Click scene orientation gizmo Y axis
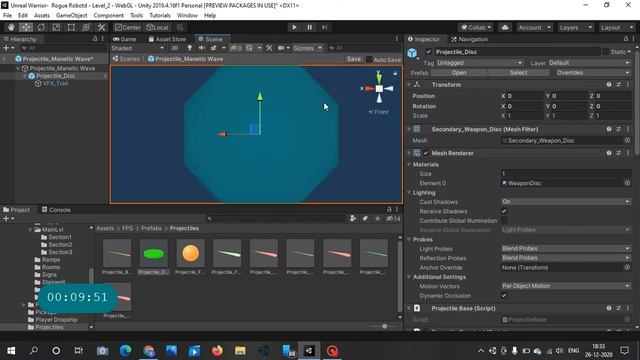The height and width of the screenshot is (360, 640). tap(379, 77)
